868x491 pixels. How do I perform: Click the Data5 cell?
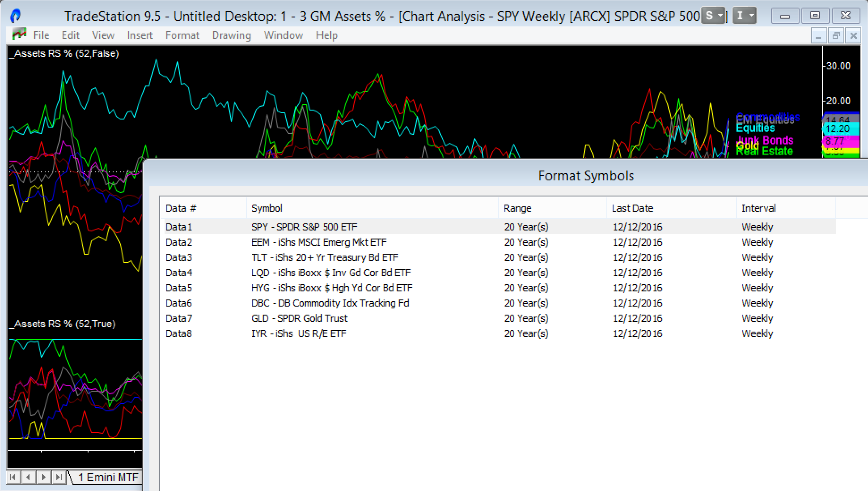pos(178,288)
